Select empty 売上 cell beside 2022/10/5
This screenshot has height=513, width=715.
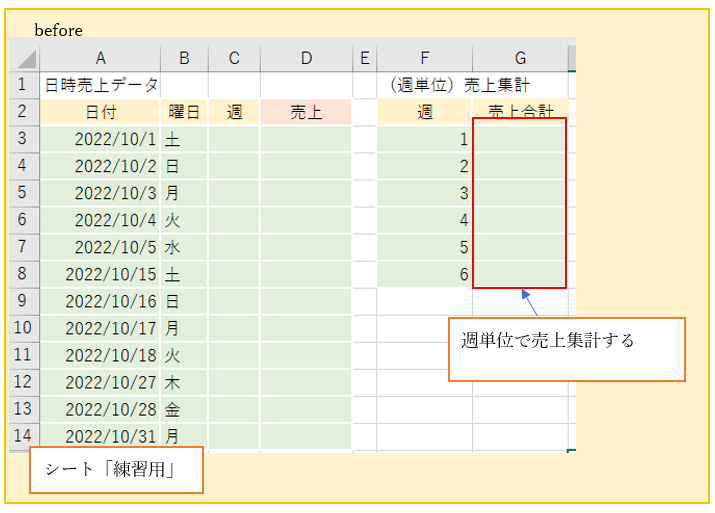coord(306,247)
